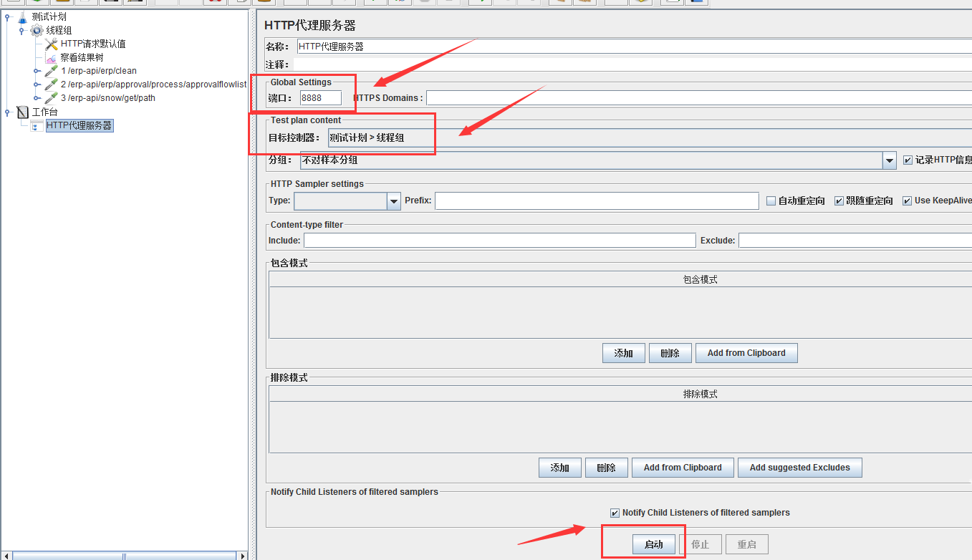
Task: Click 删除 under 排除模式
Action: [607, 468]
